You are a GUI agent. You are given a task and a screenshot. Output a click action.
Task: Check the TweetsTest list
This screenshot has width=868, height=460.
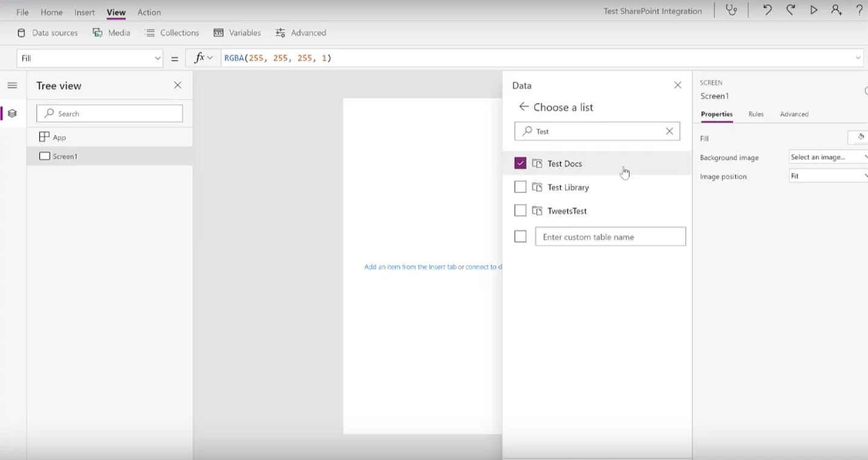click(x=520, y=210)
